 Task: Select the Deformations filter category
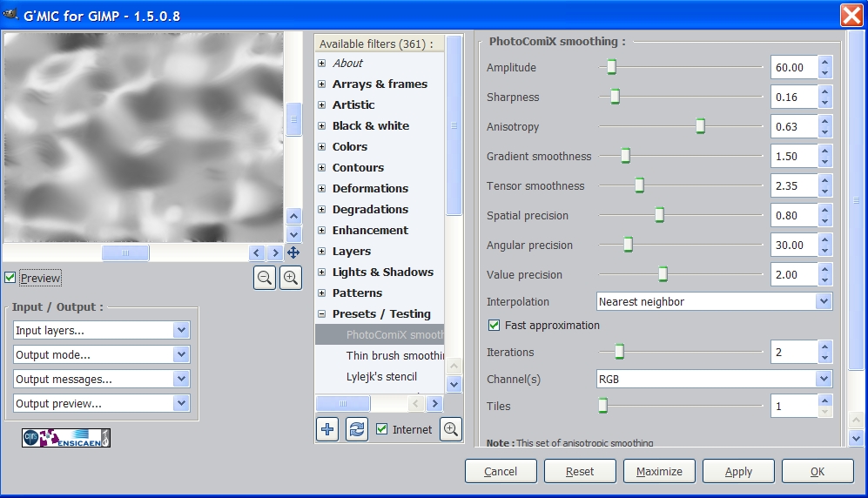[x=370, y=189]
